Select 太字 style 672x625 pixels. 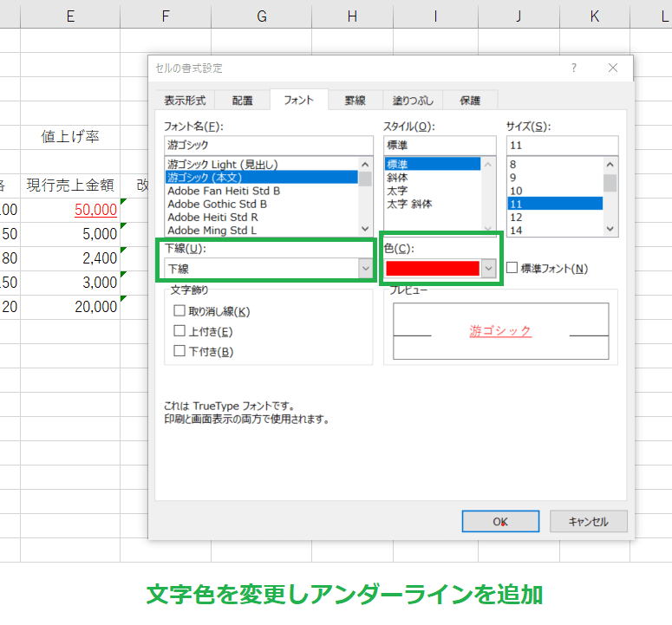tap(433, 191)
